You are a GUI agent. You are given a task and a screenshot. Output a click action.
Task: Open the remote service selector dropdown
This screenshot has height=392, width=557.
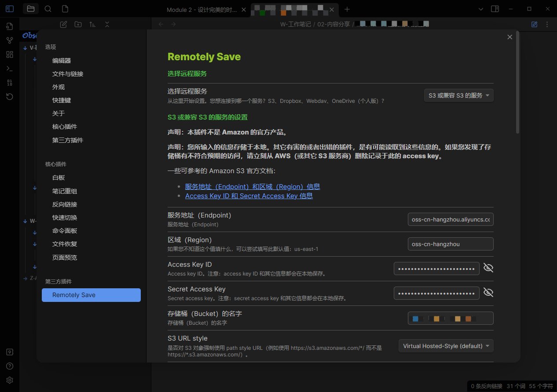click(x=458, y=95)
